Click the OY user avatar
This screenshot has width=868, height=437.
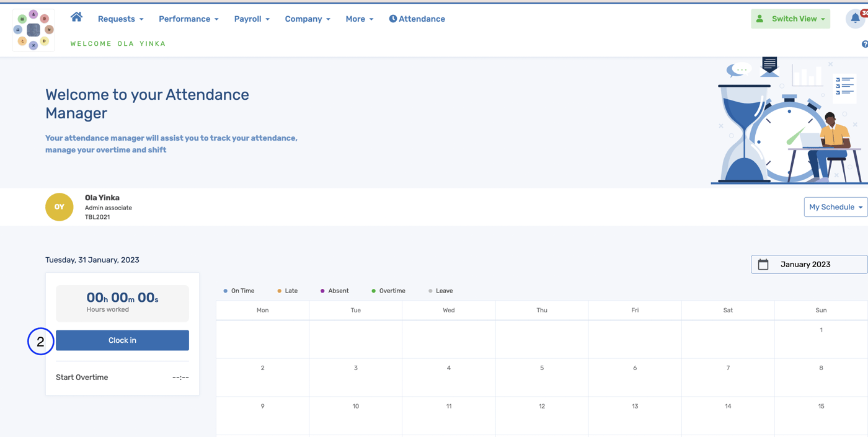tap(60, 207)
